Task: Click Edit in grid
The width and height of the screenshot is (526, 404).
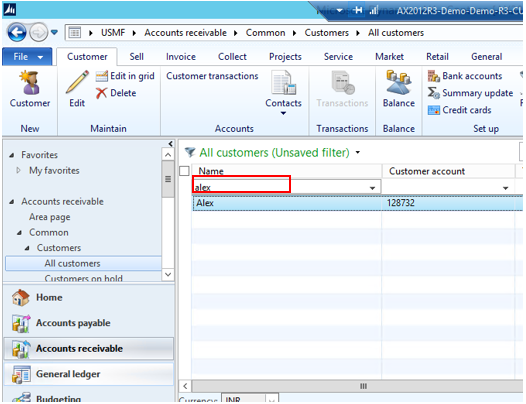Action: tap(125, 76)
